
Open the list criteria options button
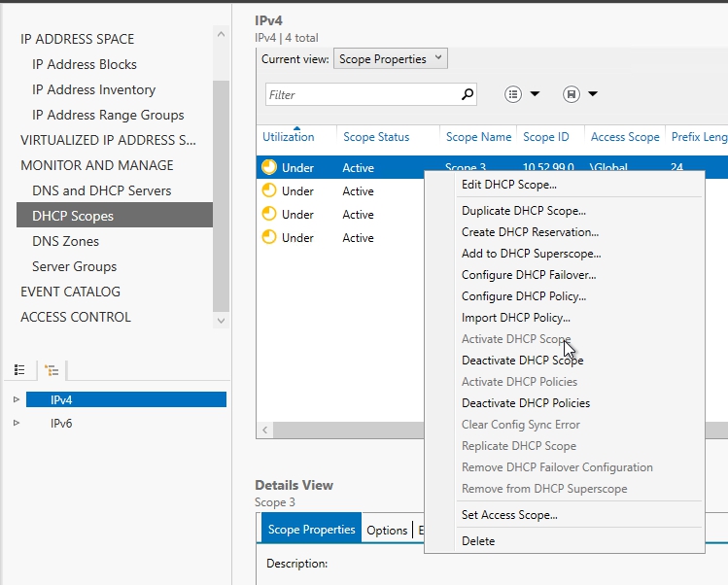tap(522, 94)
